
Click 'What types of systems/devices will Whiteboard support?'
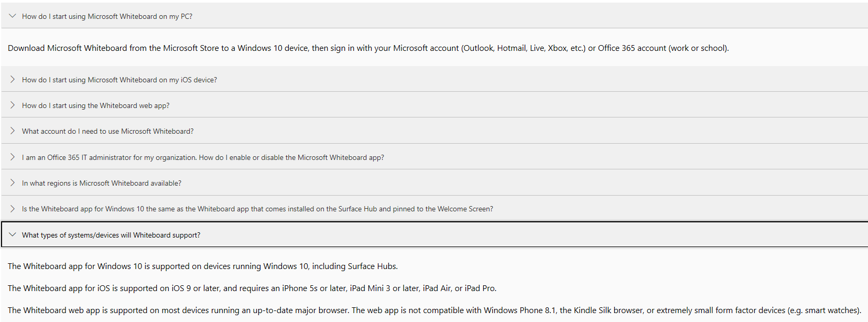[x=111, y=235]
